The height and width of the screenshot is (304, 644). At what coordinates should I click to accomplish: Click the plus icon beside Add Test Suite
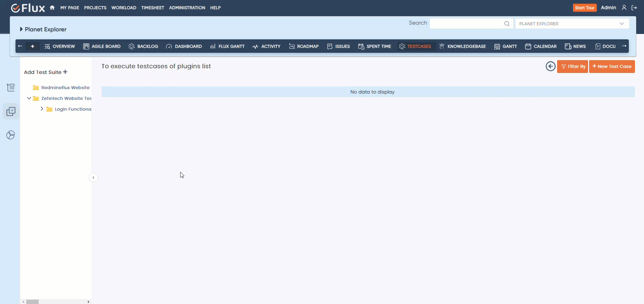[65, 72]
